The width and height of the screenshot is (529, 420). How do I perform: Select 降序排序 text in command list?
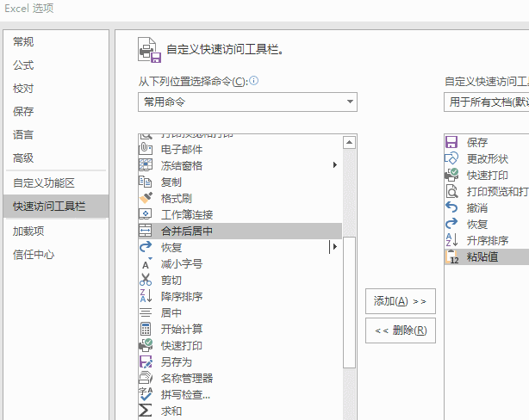click(182, 296)
